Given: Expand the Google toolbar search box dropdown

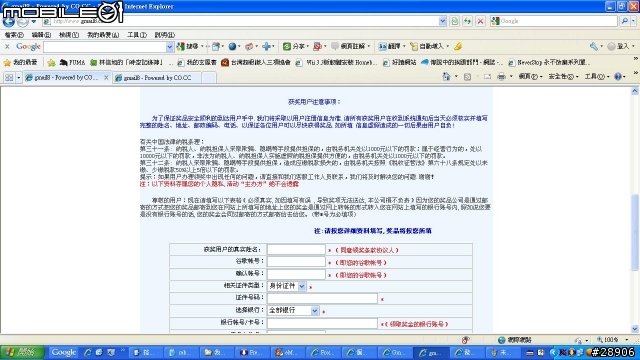Looking at the screenshot, I should tap(169, 47).
